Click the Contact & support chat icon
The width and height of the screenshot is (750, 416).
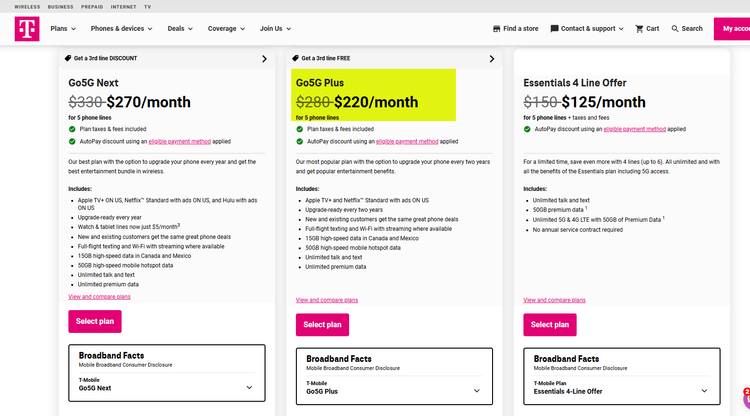click(554, 29)
